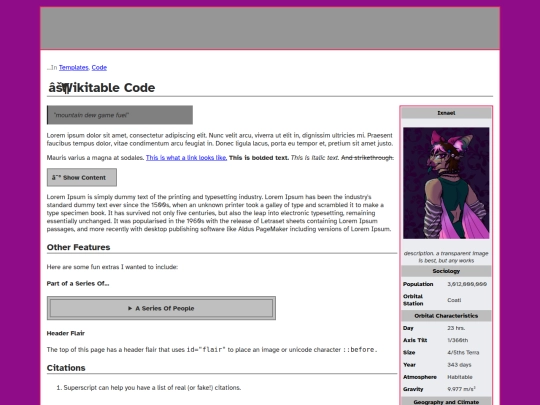Click the infobox image description caption

[x=446, y=257]
